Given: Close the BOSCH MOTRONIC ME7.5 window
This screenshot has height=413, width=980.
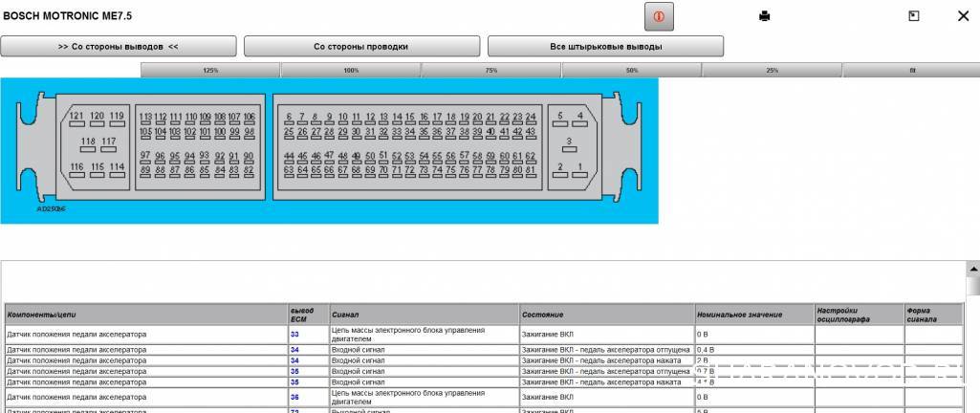Looking at the screenshot, I should pos(962,16).
